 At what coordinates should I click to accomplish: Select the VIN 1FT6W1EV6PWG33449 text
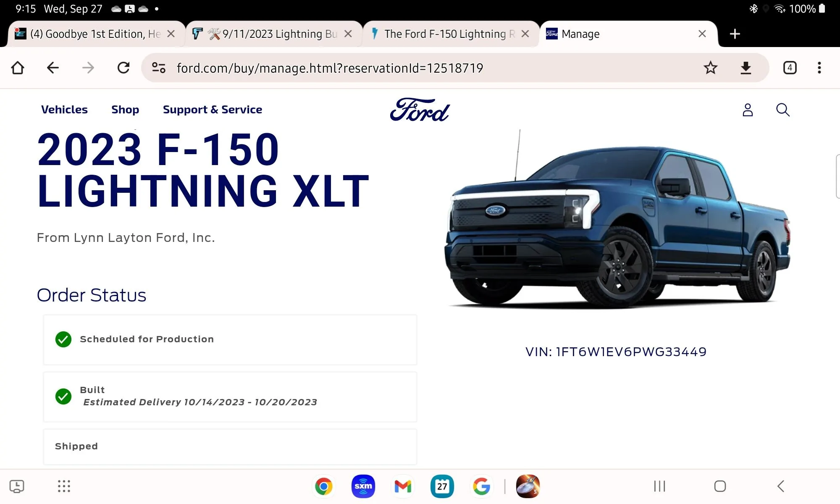tap(616, 352)
